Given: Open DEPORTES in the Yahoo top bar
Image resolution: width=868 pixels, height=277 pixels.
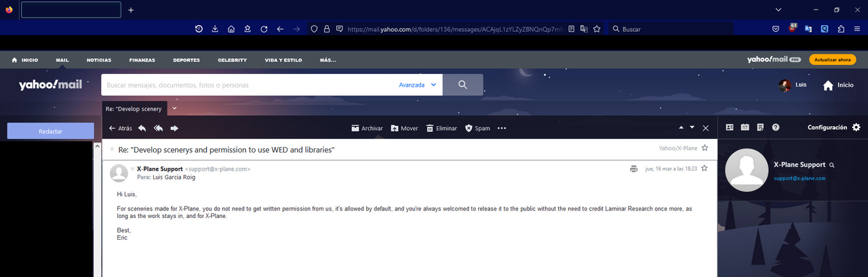Looking at the screenshot, I should (186, 60).
